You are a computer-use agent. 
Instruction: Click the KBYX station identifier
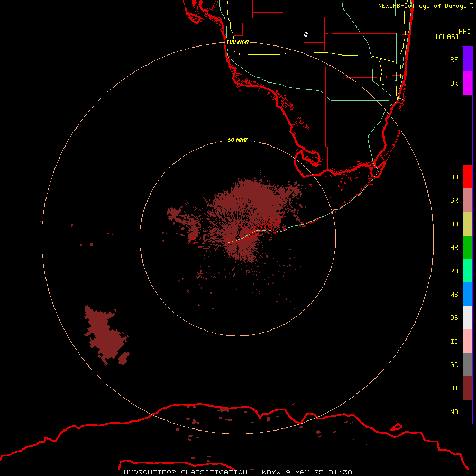271,472
